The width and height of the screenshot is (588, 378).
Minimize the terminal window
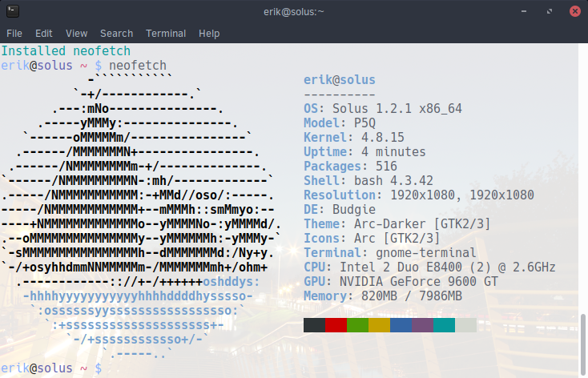click(524, 11)
